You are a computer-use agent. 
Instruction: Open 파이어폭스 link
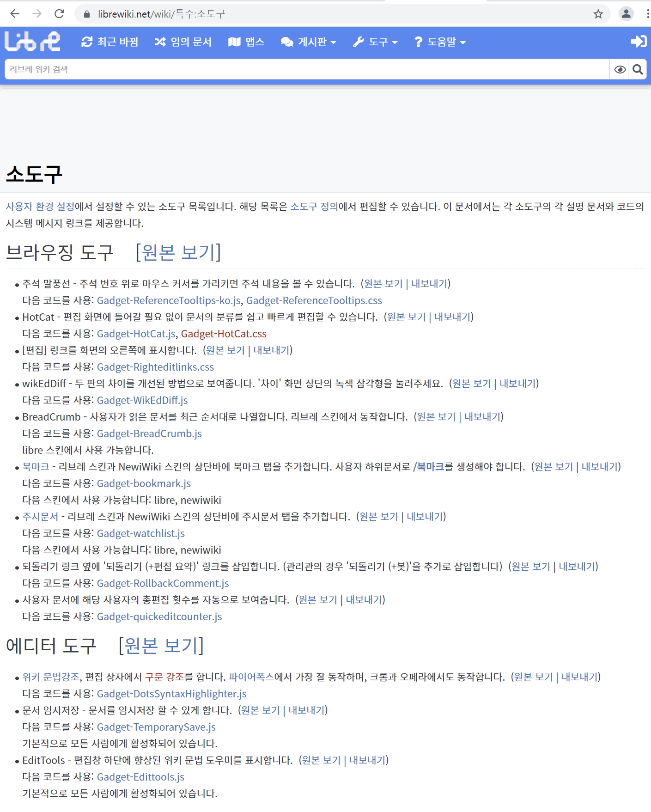click(x=251, y=677)
